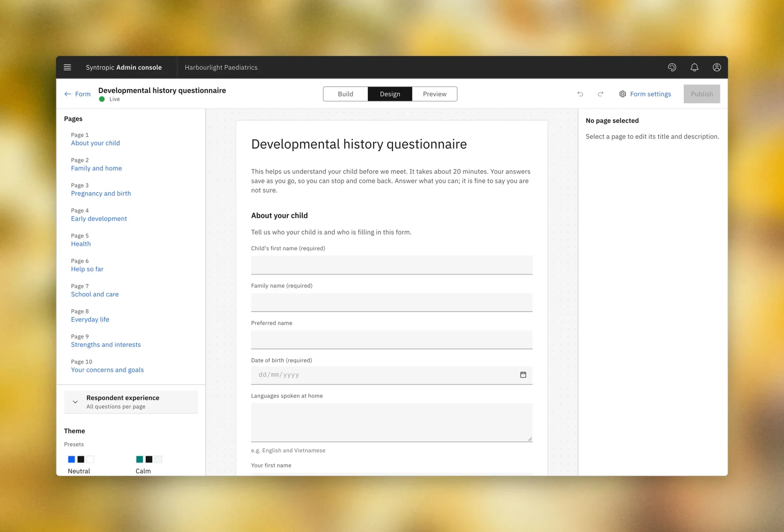
Task: Choose the Neutral theme preset swatches
Action: coord(81,459)
